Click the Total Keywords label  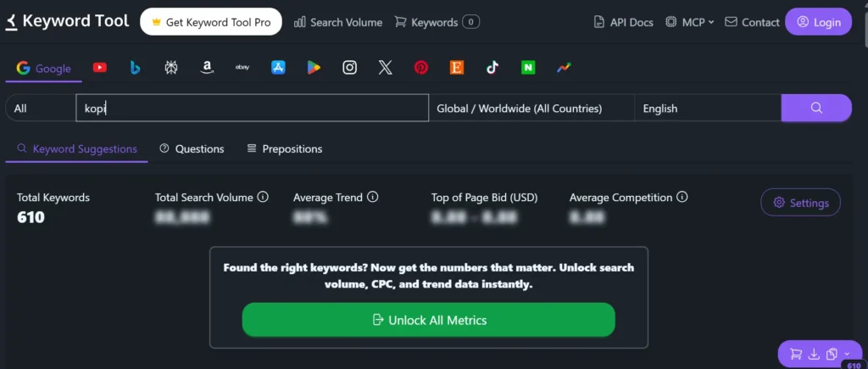coord(53,198)
